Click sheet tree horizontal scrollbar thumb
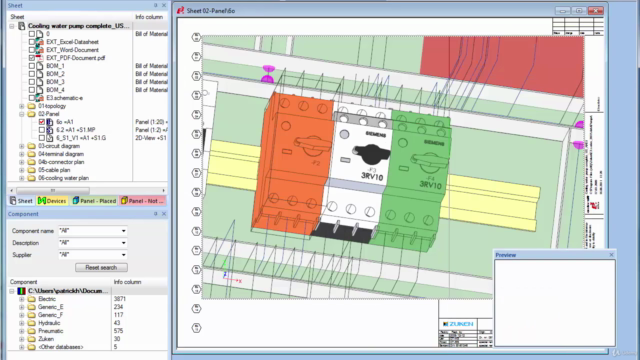The height and width of the screenshot is (360, 640). click(x=53, y=191)
